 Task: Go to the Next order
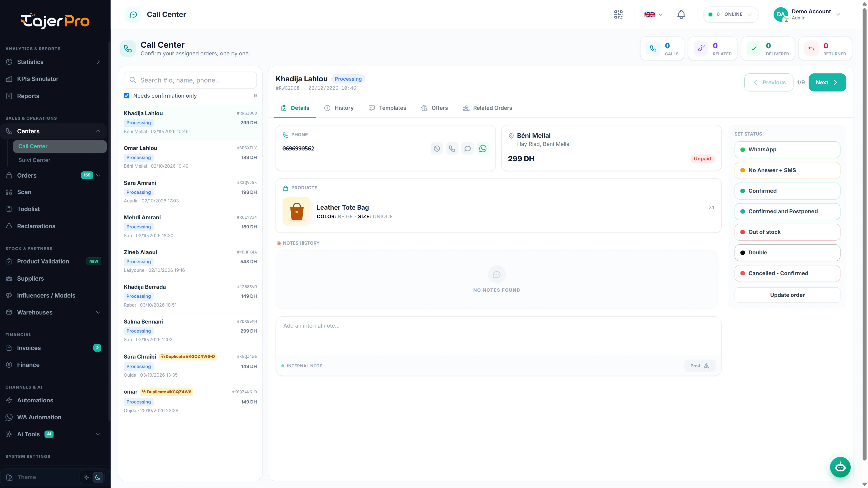tap(827, 82)
